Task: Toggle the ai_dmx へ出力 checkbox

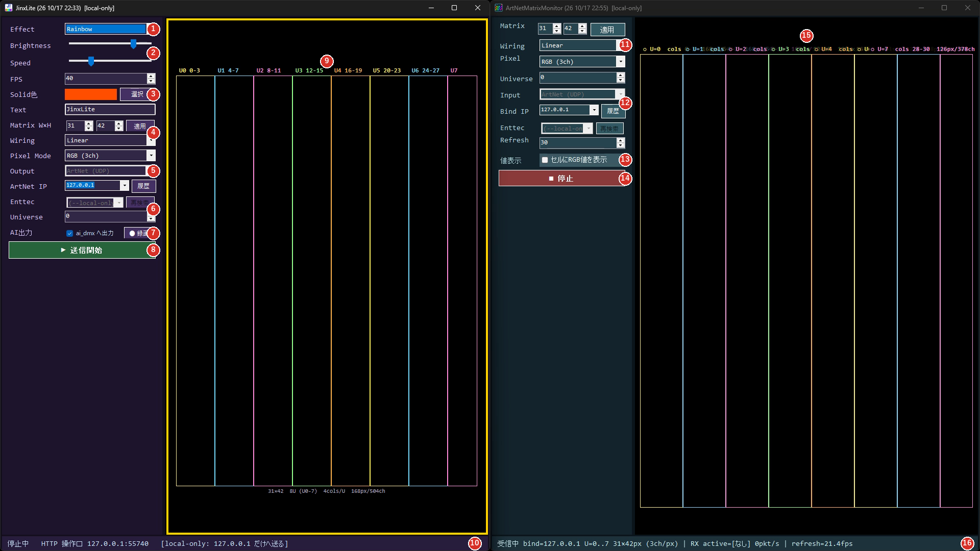Action: [x=70, y=233]
